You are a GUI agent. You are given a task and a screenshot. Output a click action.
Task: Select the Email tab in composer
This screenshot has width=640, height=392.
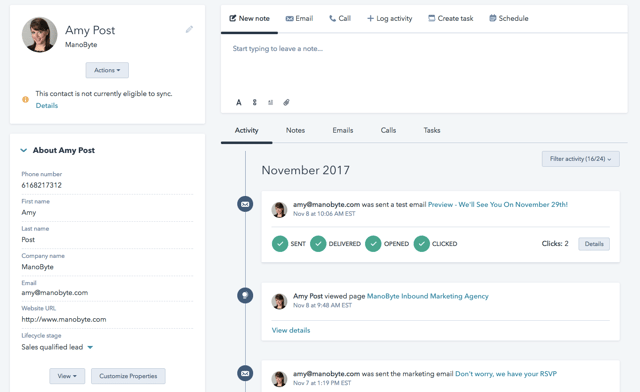coord(299,18)
